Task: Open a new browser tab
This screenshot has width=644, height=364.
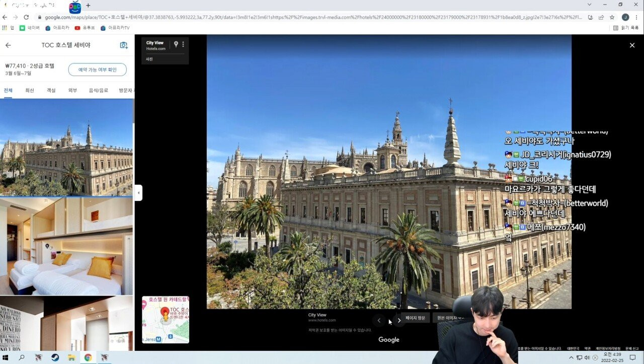Action: point(88,6)
